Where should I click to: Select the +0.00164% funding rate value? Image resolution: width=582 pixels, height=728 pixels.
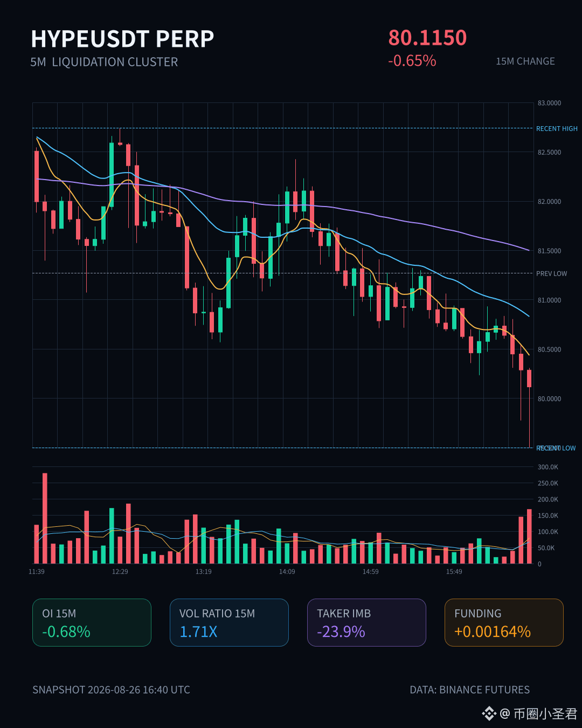click(x=493, y=631)
